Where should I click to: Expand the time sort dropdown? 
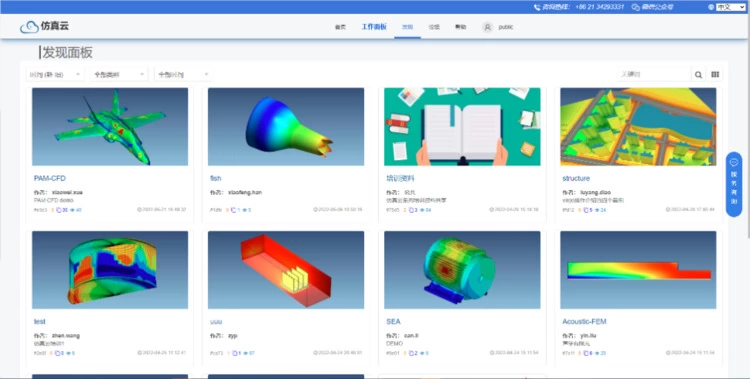[55, 75]
